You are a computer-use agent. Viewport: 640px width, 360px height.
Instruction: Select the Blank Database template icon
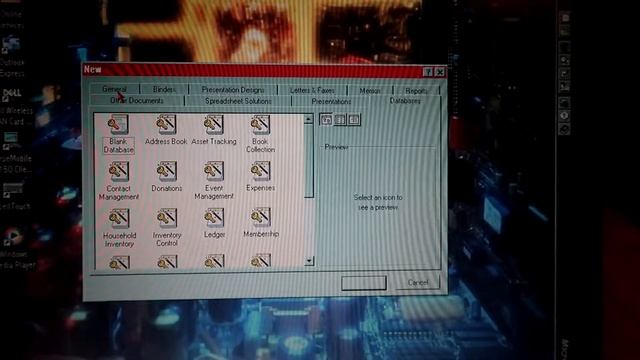118,134
